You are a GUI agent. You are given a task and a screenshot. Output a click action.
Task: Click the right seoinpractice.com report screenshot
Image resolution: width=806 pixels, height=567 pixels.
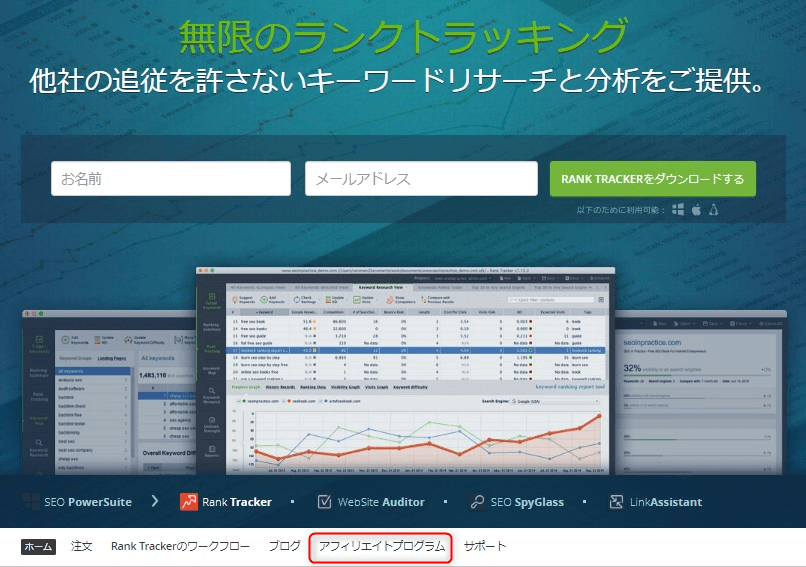700,392
